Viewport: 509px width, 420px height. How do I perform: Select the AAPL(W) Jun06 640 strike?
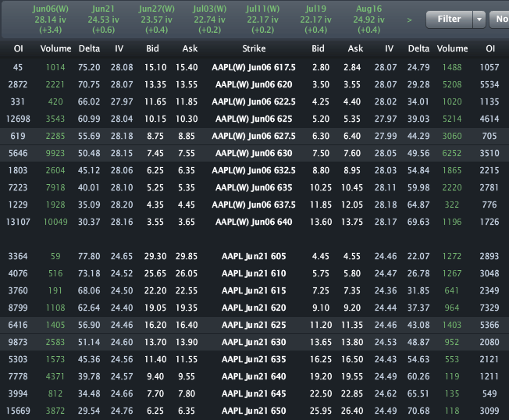tap(254, 222)
